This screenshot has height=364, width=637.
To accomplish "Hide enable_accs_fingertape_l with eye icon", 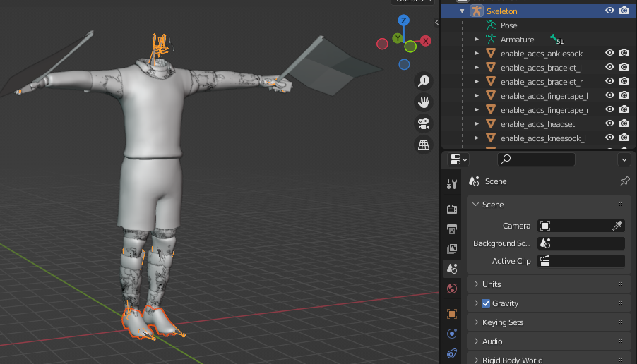I will pos(609,95).
